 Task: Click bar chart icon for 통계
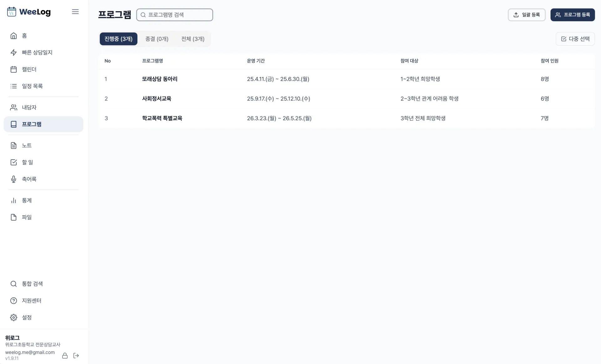pyautogui.click(x=13, y=200)
